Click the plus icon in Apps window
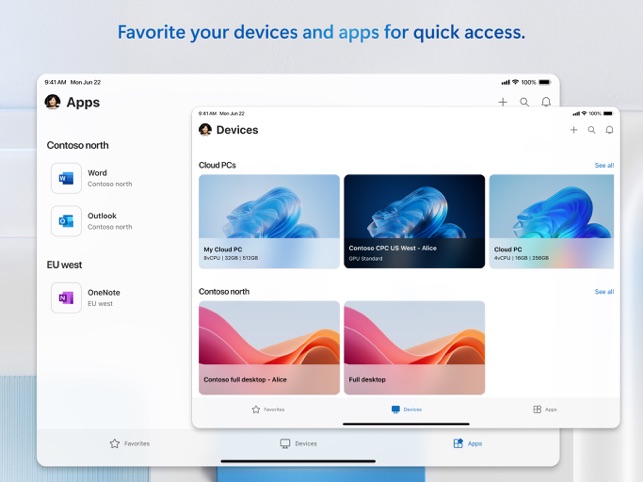This screenshot has height=482, width=643. (503, 102)
